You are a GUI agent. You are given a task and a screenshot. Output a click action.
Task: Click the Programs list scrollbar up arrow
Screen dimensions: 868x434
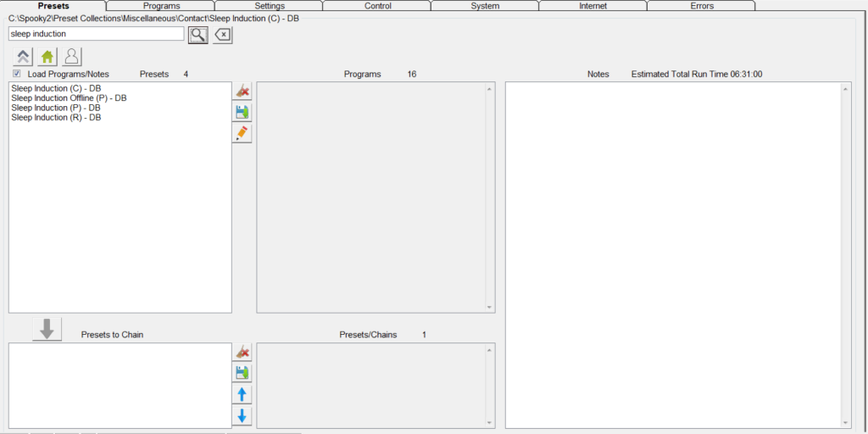[489, 88]
